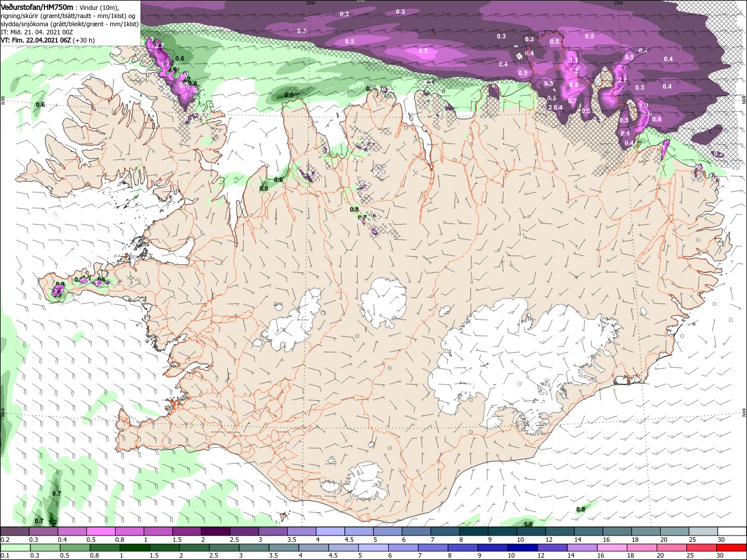Image resolution: width=747 pixels, height=560 pixels.
Task: Click the 15W longitude label at top
Action: (618, 2)
